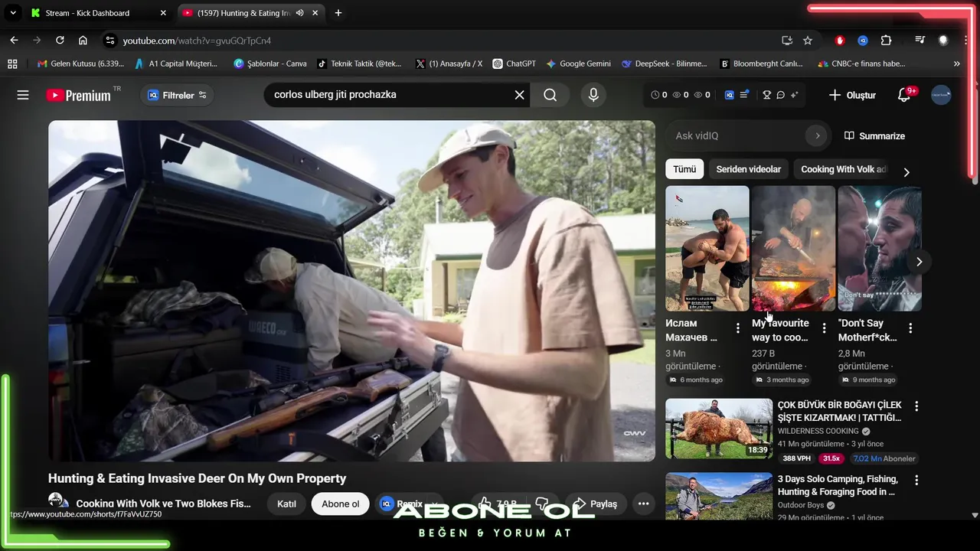Image resolution: width=980 pixels, height=551 pixels.
Task: Click the Paylaş share button
Action: pos(596,504)
